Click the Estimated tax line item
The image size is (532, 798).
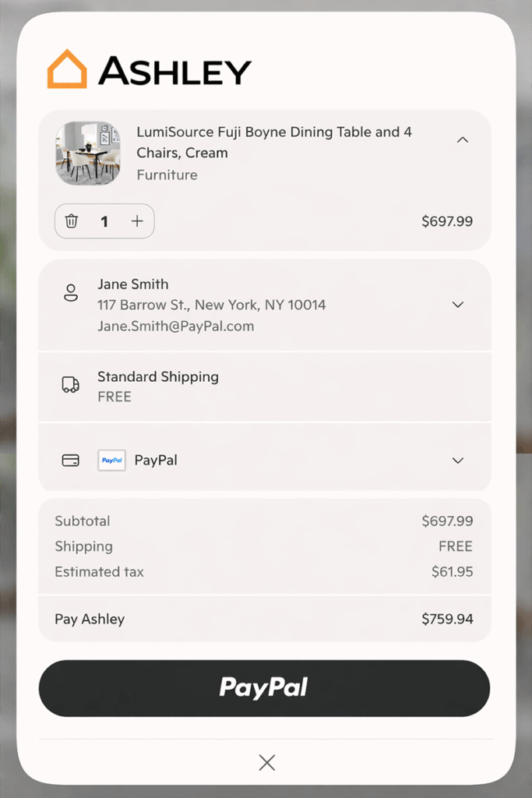click(x=100, y=571)
